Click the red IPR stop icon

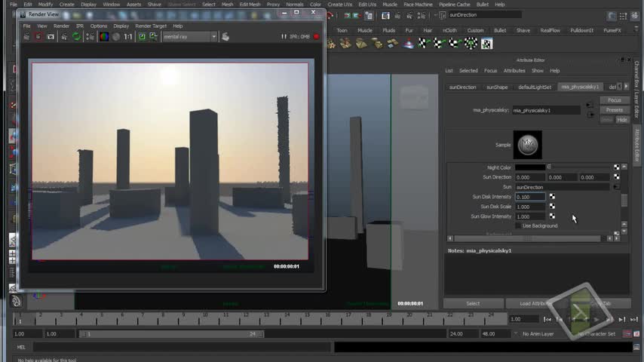click(316, 36)
